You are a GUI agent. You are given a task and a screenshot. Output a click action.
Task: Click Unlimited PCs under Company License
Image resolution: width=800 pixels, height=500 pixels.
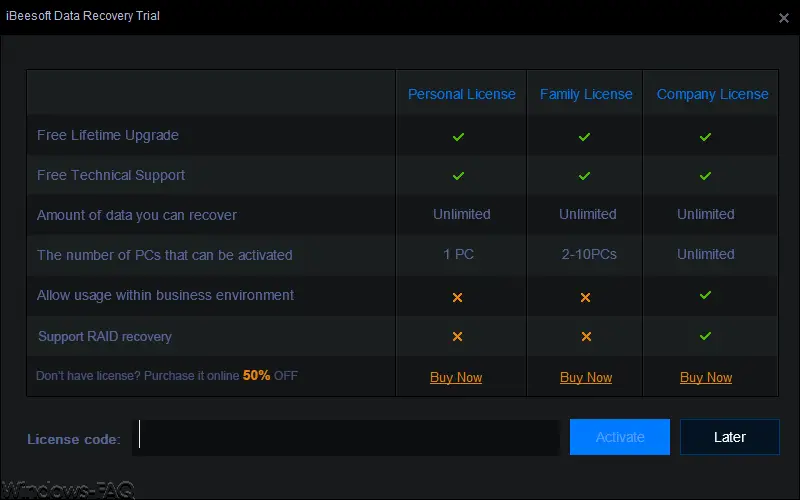tap(706, 254)
